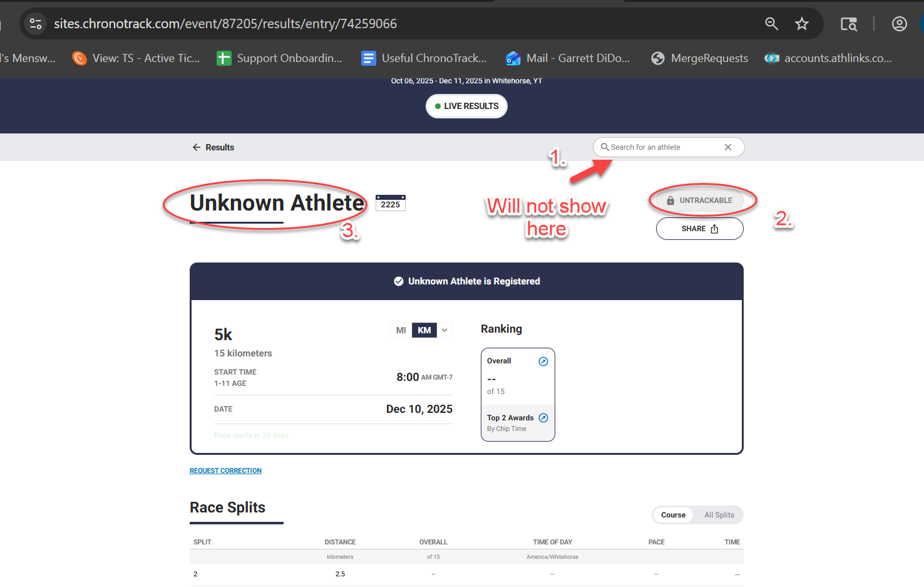Clear the athlete search with X icon
The image size is (924, 587).
pyautogui.click(x=727, y=147)
